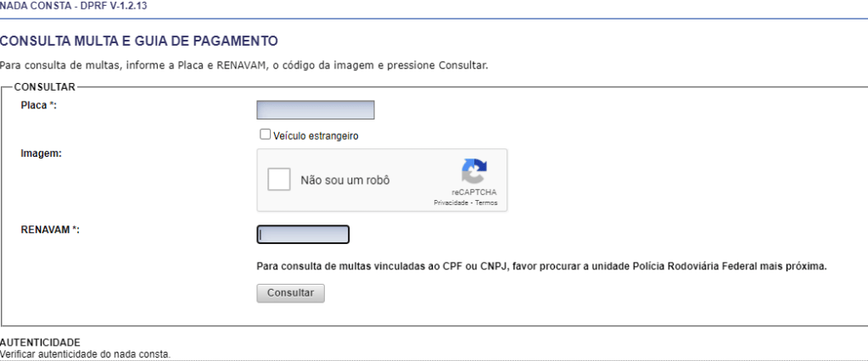
Task: Open the reCAPTCHA Privacidade link
Action: pos(451,203)
